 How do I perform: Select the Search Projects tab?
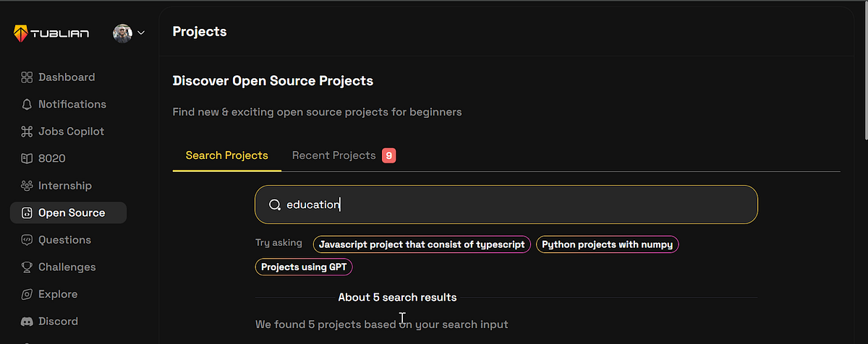pos(227,155)
